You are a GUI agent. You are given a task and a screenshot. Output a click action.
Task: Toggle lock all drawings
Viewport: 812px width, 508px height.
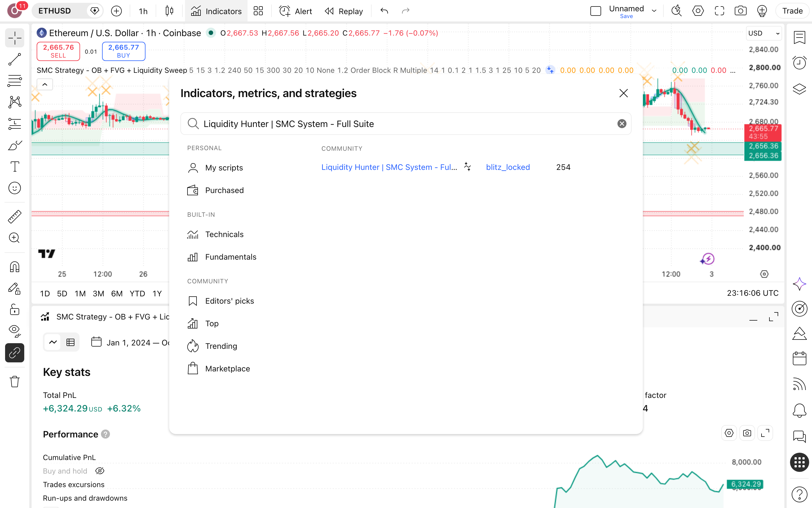pos(14,310)
